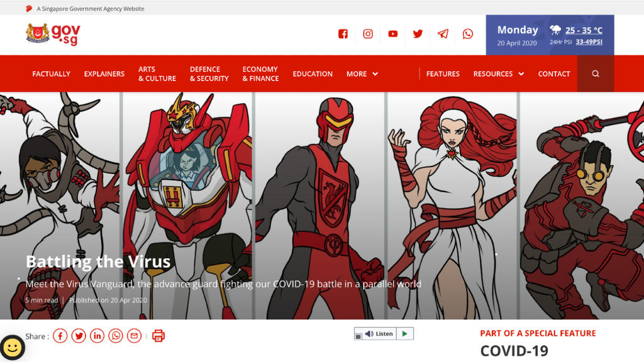Viewport: 644px width, 362px height.
Task: Open the Listen widget menu handle
Action: click(x=358, y=335)
